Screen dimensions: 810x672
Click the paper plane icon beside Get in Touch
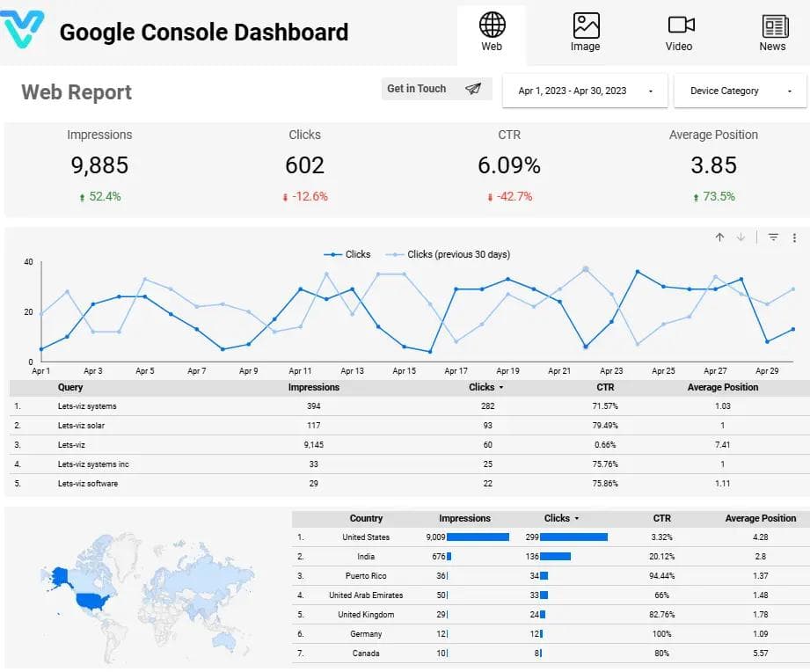pos(472,88)
